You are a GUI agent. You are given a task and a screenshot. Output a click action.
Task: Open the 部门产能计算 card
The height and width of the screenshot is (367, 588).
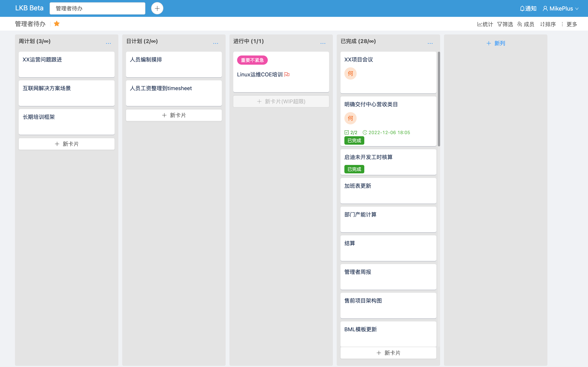click(388, 219)
